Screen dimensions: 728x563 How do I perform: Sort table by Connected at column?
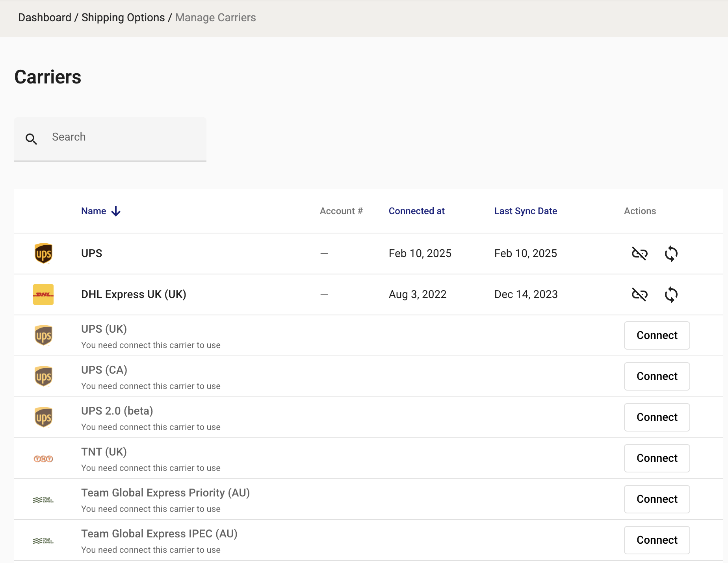pos(416,211)
